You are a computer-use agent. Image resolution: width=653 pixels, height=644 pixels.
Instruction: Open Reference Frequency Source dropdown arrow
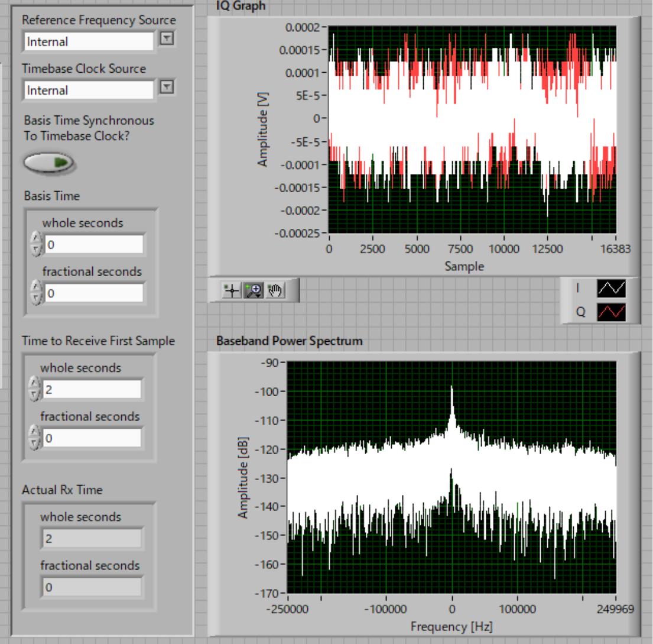coord(167,38)
